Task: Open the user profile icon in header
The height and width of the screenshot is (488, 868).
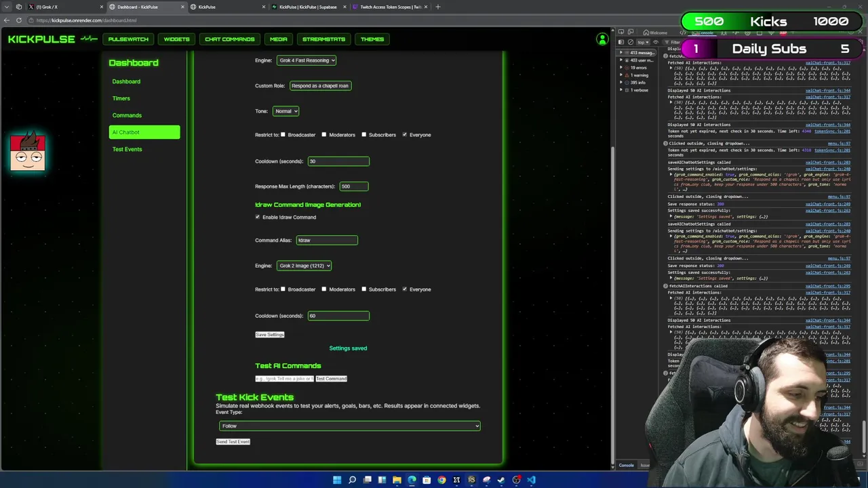Action: point(601,39)
